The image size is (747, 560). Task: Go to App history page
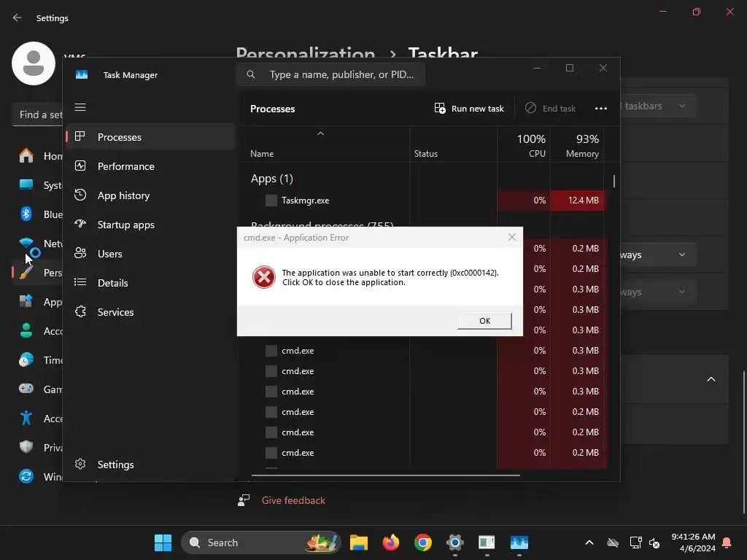[x=150, y=195]
